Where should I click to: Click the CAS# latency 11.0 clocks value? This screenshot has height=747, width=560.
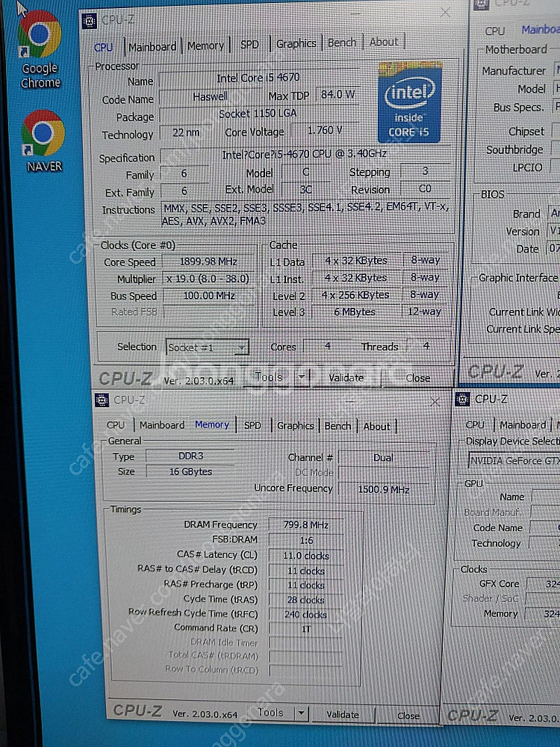point(305,556)
